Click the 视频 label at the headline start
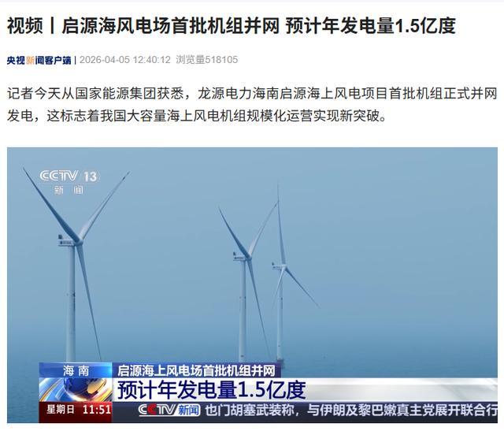The width and height of the screenshot is (504, 431). [x=25, y=26]
